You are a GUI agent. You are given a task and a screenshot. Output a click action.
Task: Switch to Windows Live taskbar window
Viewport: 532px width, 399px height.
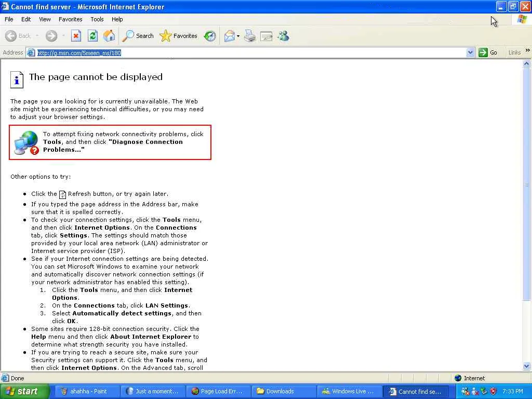350,391
